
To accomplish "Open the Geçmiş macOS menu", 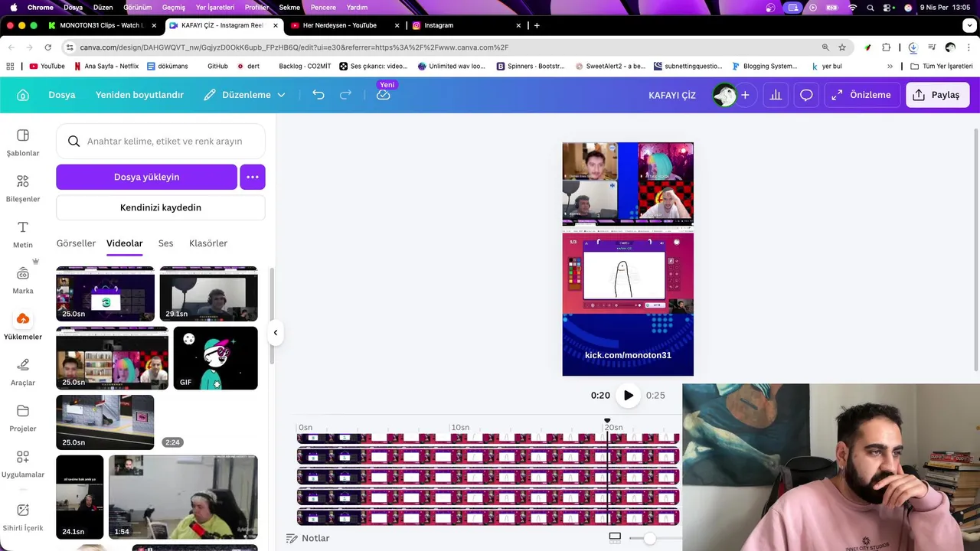I will pyautogui.click(x=174, y=7).
